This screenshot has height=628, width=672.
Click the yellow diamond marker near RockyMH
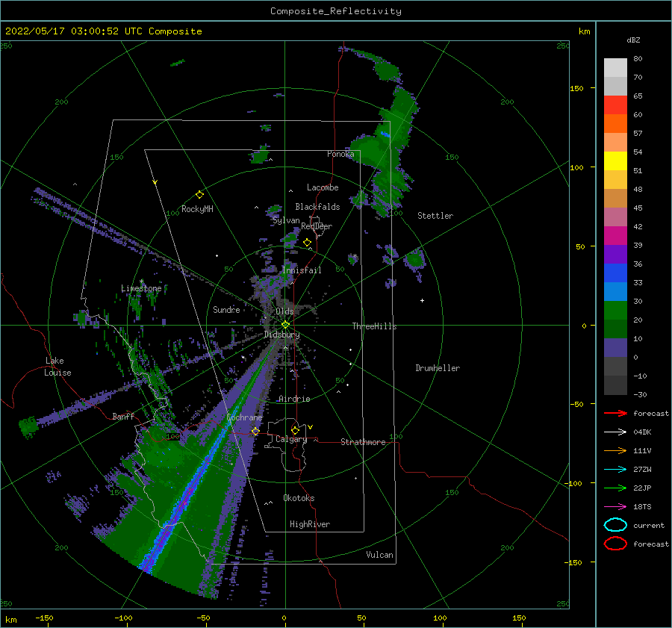point(199,195)
